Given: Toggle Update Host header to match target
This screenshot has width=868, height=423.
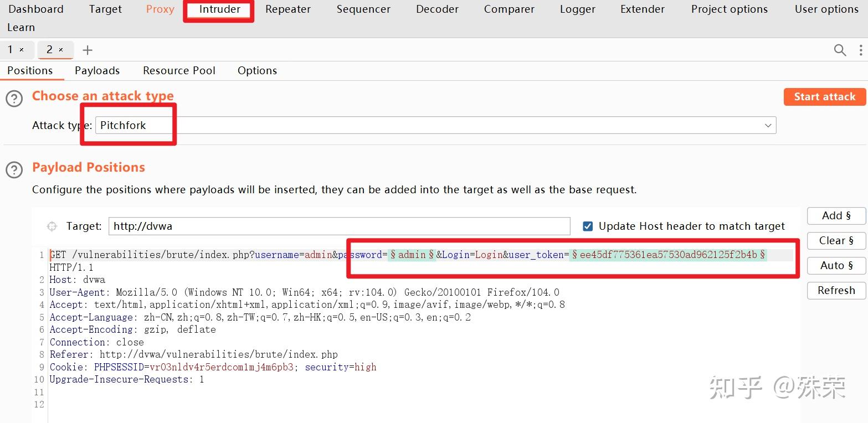Looking at the screenshot, I should tap(588, 226).
